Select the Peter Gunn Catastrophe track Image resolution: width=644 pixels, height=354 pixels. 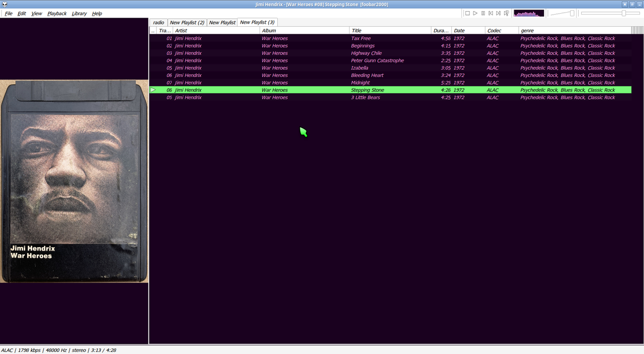(x=390, y=60)
